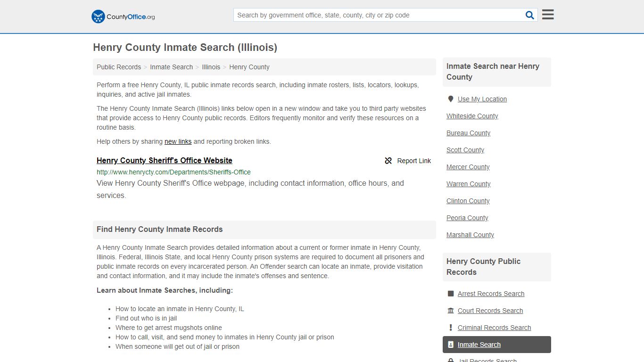Select the highlighted Inmate Search item

point(496,345)
